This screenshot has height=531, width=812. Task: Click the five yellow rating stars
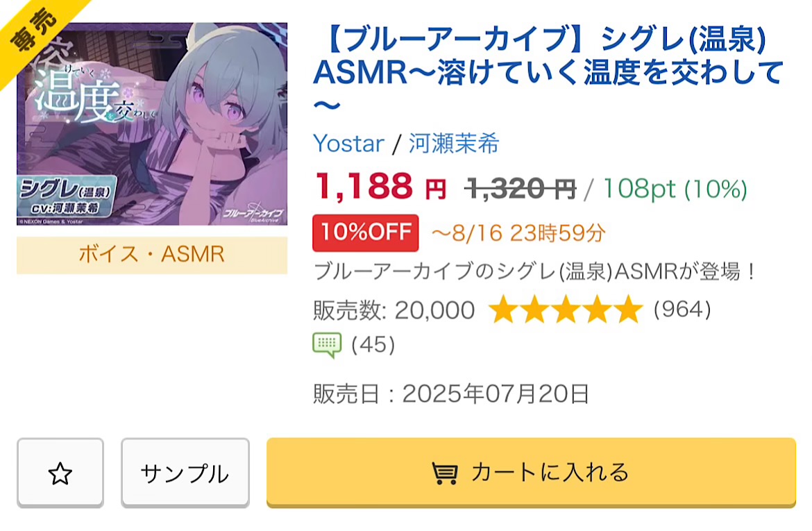click(x=566, y=310)
